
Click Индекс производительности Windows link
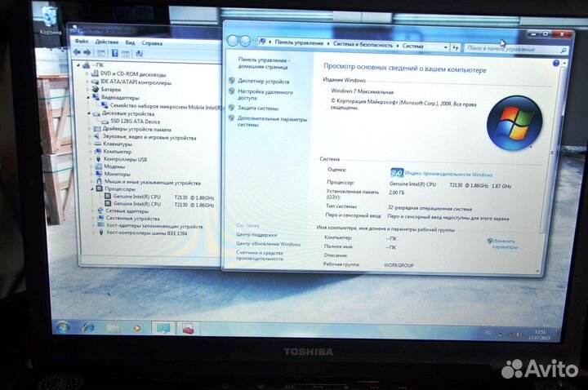pyautogui.click(x=448, y=174)
